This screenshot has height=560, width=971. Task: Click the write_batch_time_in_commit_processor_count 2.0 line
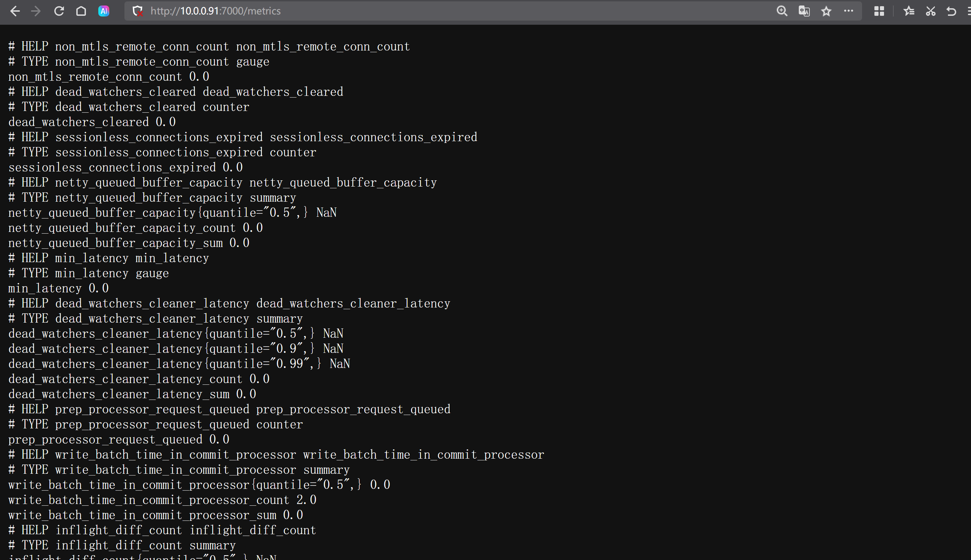point(162,500)
